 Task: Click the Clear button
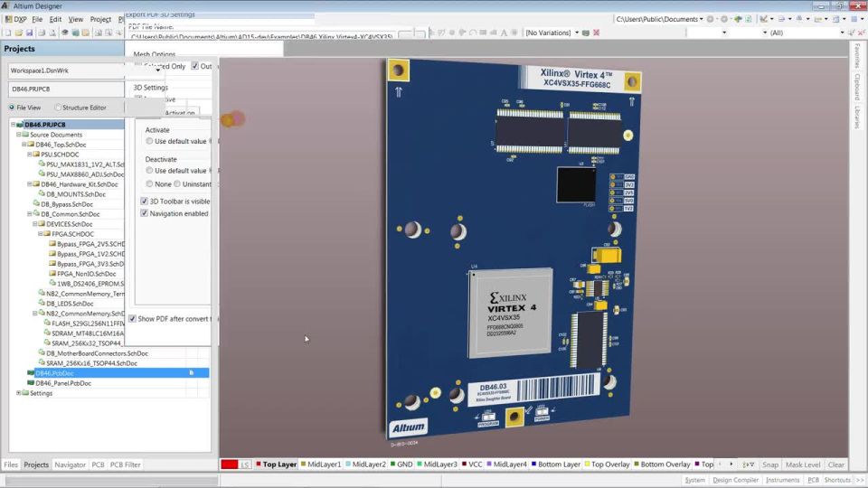(x=835, y=465)
